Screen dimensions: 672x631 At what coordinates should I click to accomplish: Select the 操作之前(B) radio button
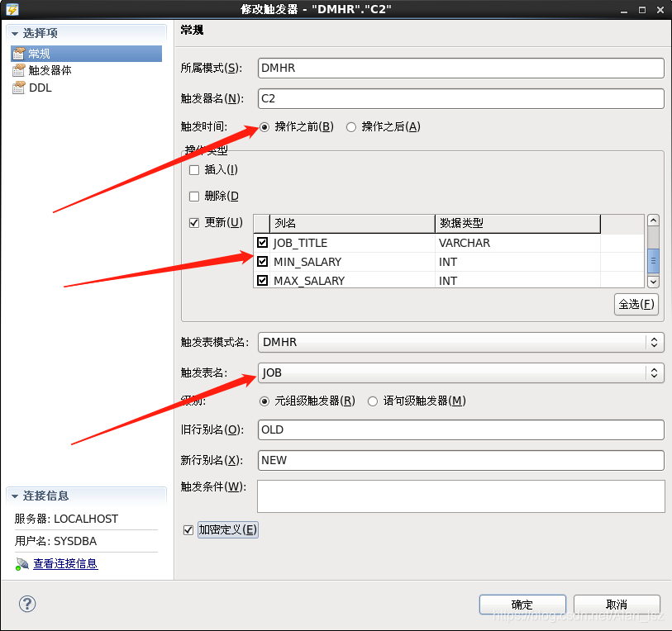[x=265, y=127]
